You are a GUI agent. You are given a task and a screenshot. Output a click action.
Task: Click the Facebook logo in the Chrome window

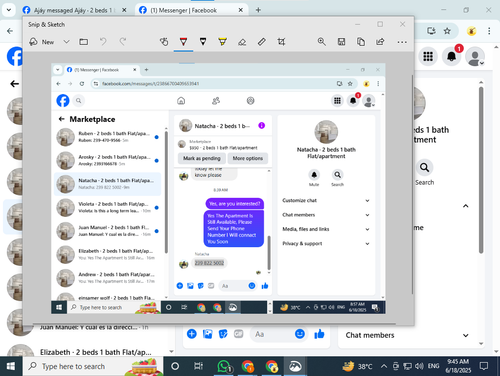[x=15, y=57]
